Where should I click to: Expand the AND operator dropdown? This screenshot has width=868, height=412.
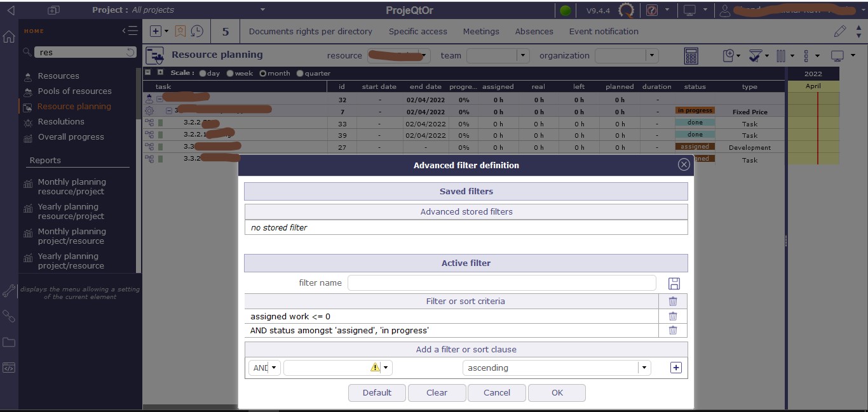[274, 368]
